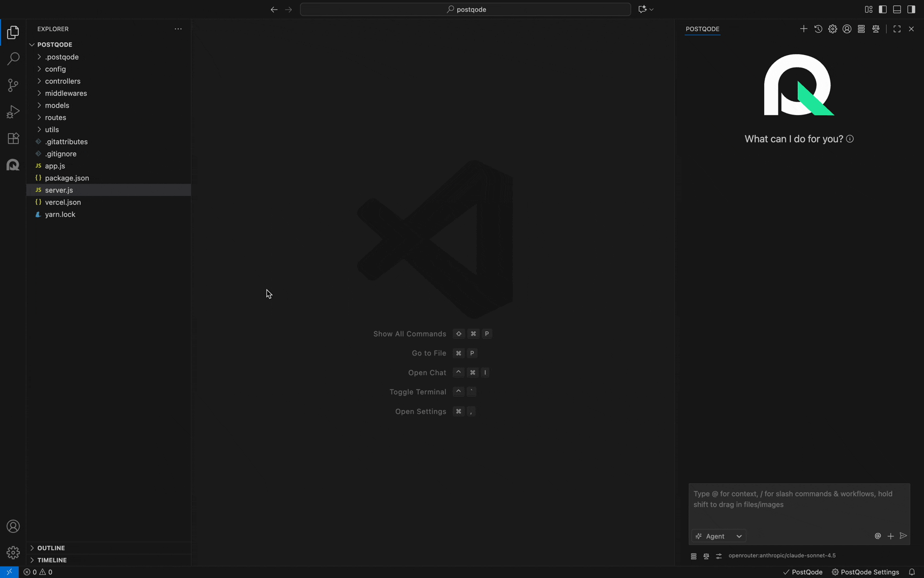Click the @ add context icon
924x578 pixels.
click(x=877, y=536)
